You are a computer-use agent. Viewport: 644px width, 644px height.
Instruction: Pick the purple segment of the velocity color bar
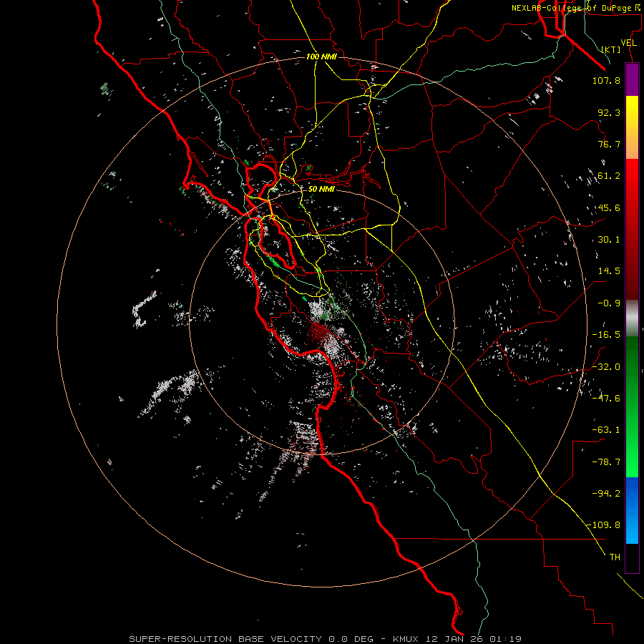[632, 79]
